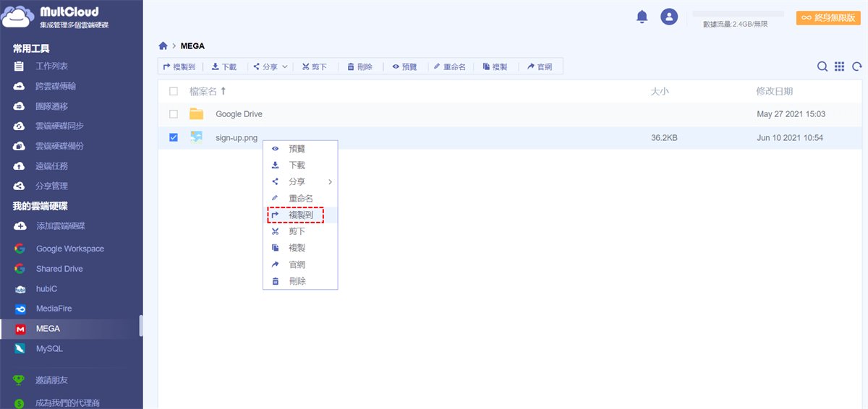Select Google Workspace cloud drive

[69, 249]
